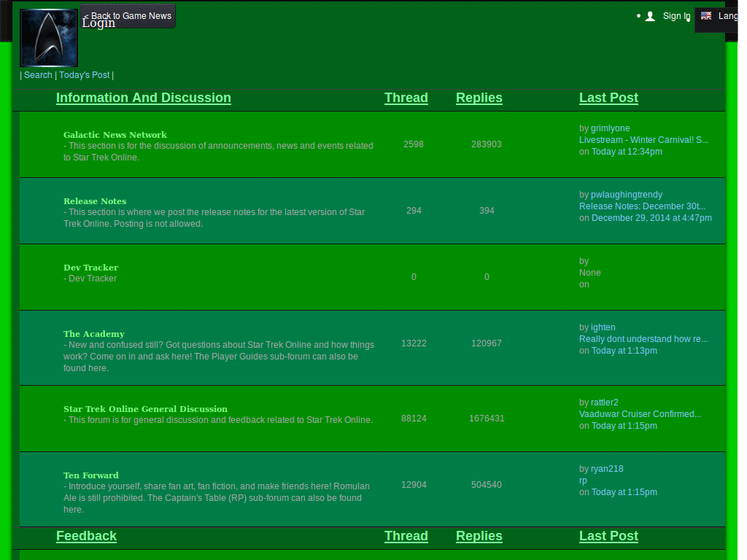Viewport: 747px width, 560px height.
Task: Open The Academy forum
Action: pyautogui.click(x=94, y=334)
